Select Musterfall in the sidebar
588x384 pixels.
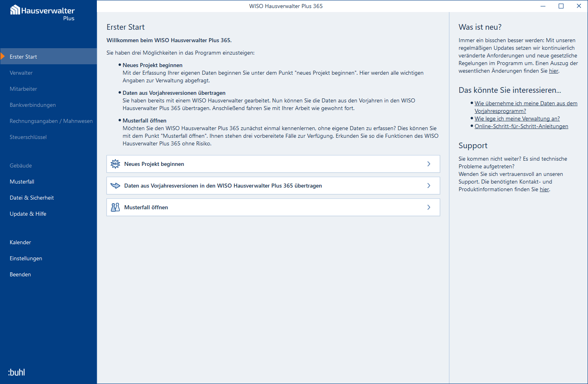click(x=48, y=182)
